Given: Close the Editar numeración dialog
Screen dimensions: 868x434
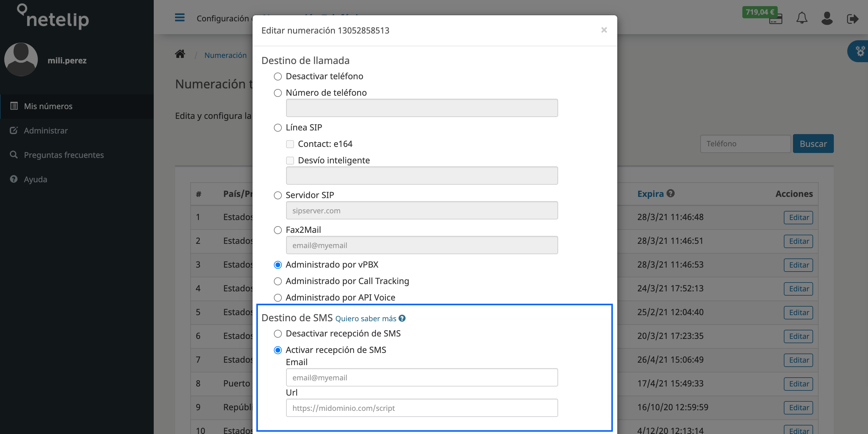Looking at the screenshot, I should coord(604,30).
